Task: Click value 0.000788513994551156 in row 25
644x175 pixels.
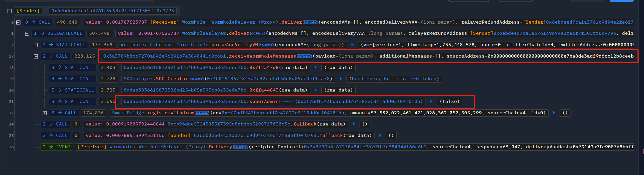Action: click(x=135, y=136)
